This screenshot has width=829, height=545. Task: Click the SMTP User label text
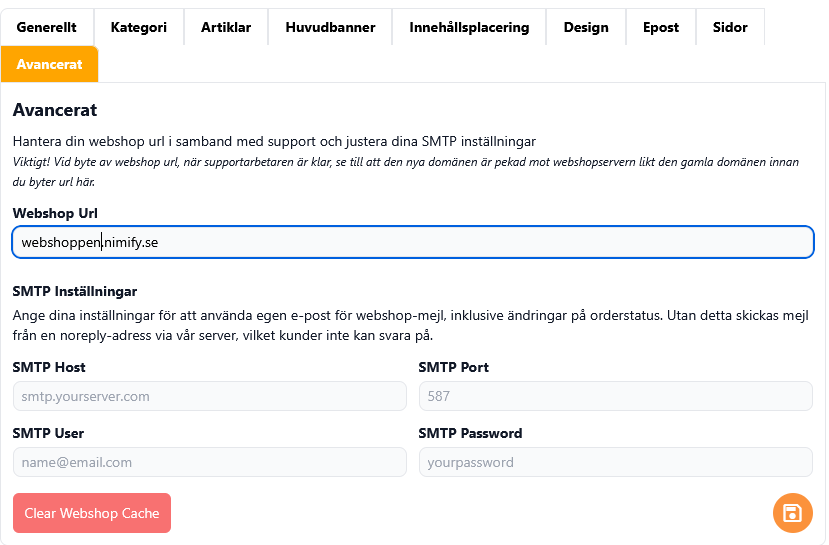click(48, 433)
